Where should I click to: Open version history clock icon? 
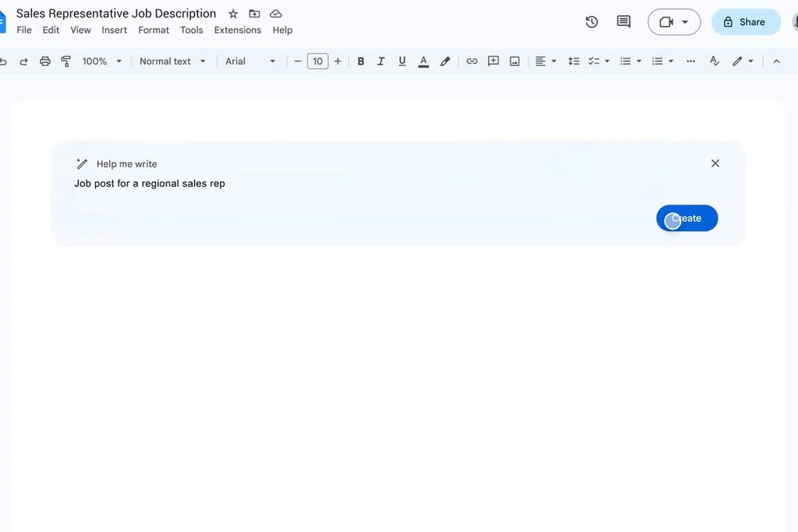[591, 22]
